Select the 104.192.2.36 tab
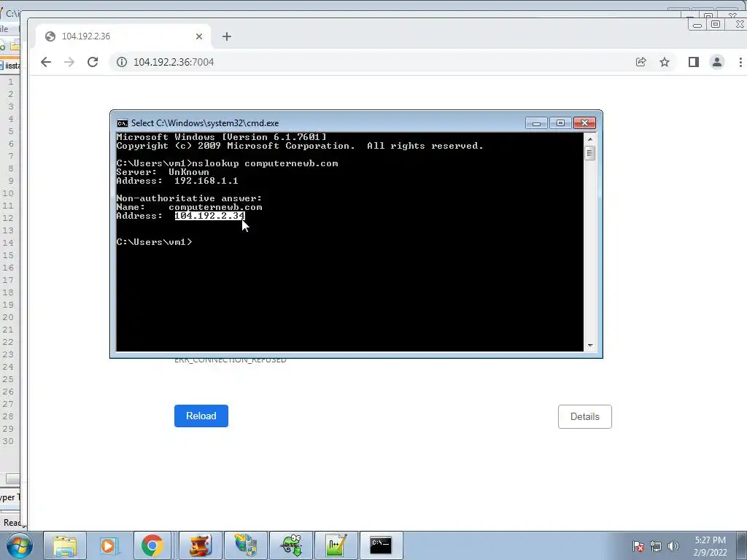The height and width of the screenshot is (560, 747). pos(123,36)
